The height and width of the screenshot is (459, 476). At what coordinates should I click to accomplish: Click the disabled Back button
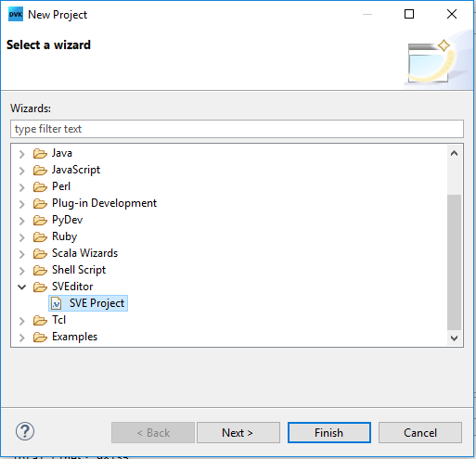pyautogui.click(x=153, y=433)
